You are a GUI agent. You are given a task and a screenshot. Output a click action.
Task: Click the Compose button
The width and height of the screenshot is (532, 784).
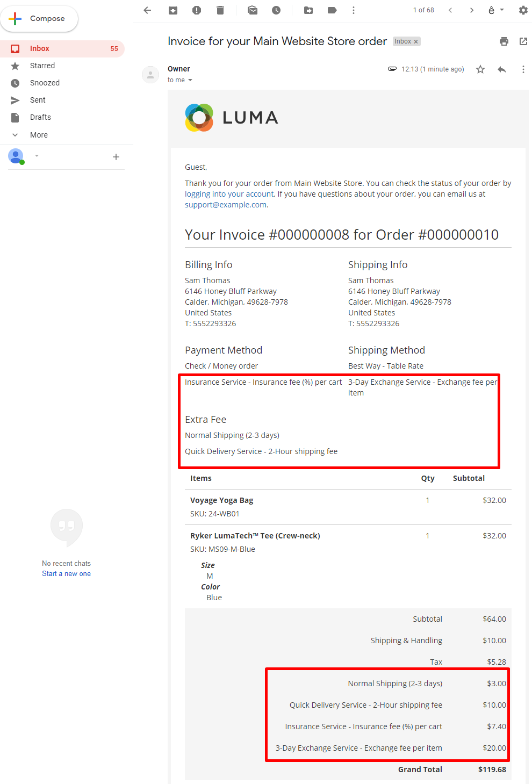point(40,19)
